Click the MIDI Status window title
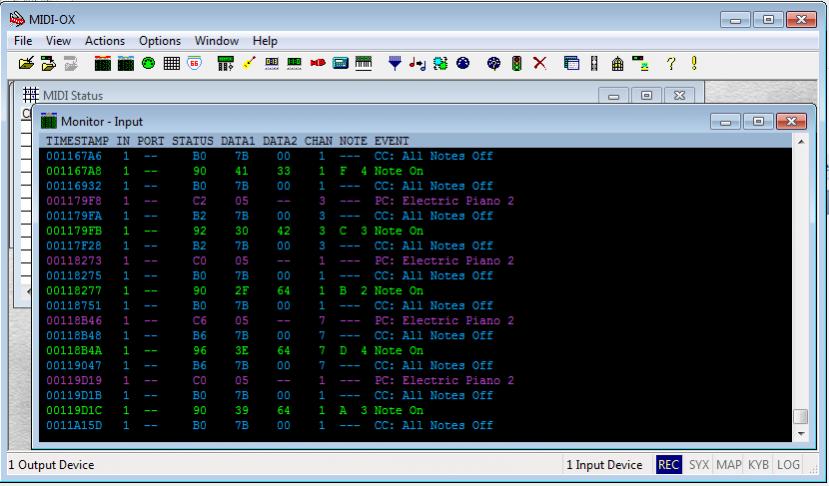 [72, 96]
